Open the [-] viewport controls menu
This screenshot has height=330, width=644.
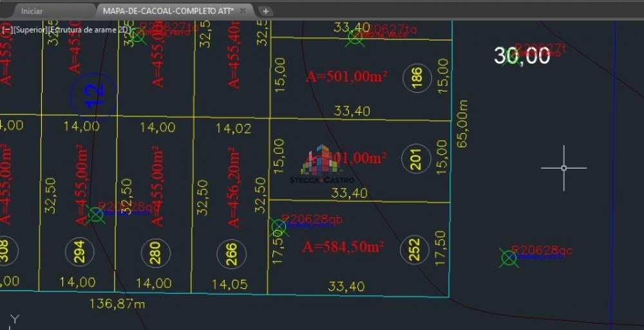pyautogui.click(x=6, y=30)
